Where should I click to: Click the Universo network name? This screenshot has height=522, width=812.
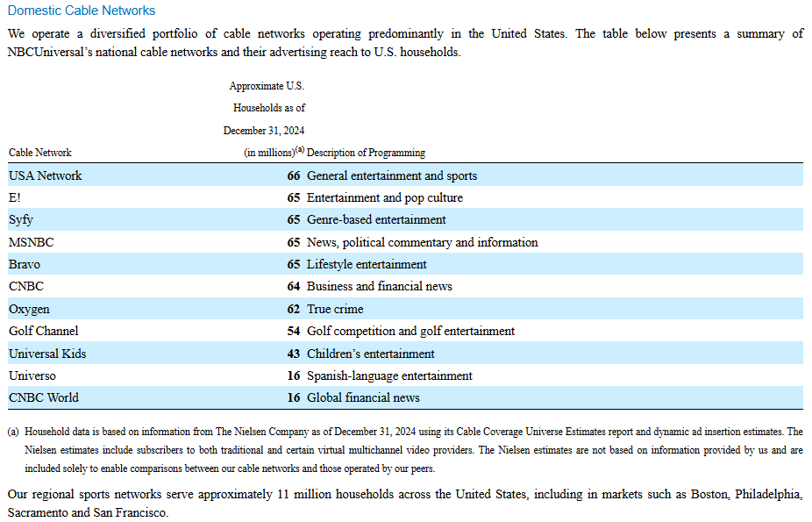coord(32,375)
